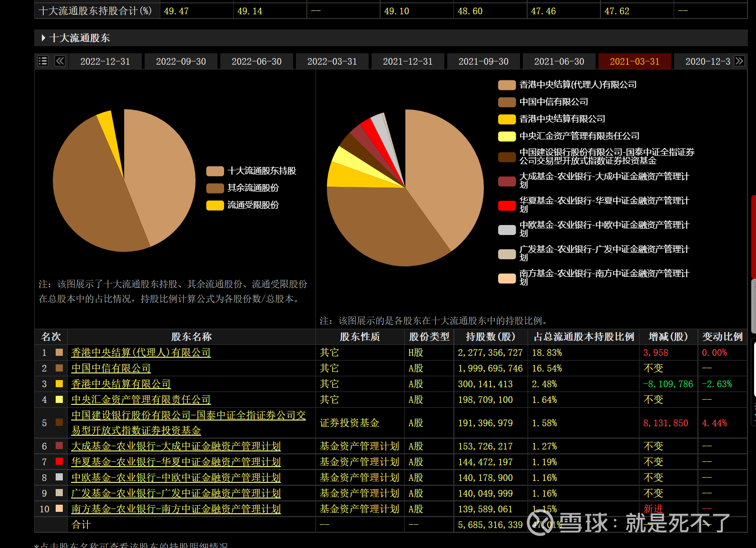Click legend swatch for 其余流通股份
The image size is (756, 548).
point(215,188)
